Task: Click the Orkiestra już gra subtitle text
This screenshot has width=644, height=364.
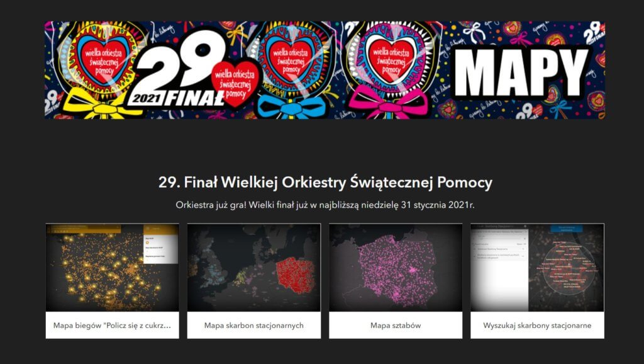Action: coord(325,205)
